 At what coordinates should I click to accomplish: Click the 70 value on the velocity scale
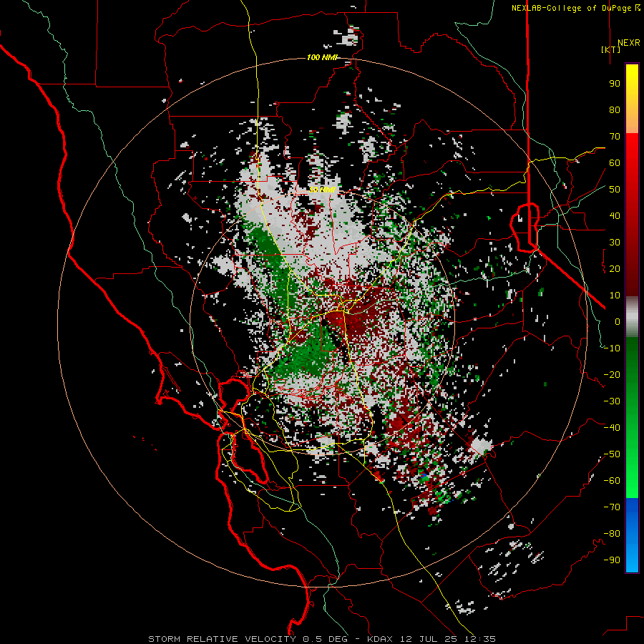[x=615, y=137]
